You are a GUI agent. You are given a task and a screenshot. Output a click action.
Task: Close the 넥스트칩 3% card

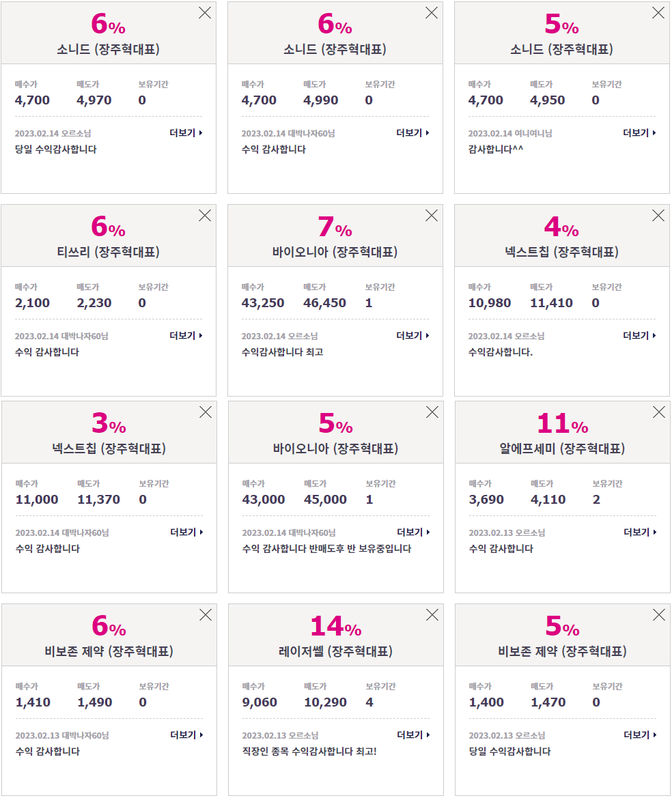pyautogui.click(x=206, y=412)
